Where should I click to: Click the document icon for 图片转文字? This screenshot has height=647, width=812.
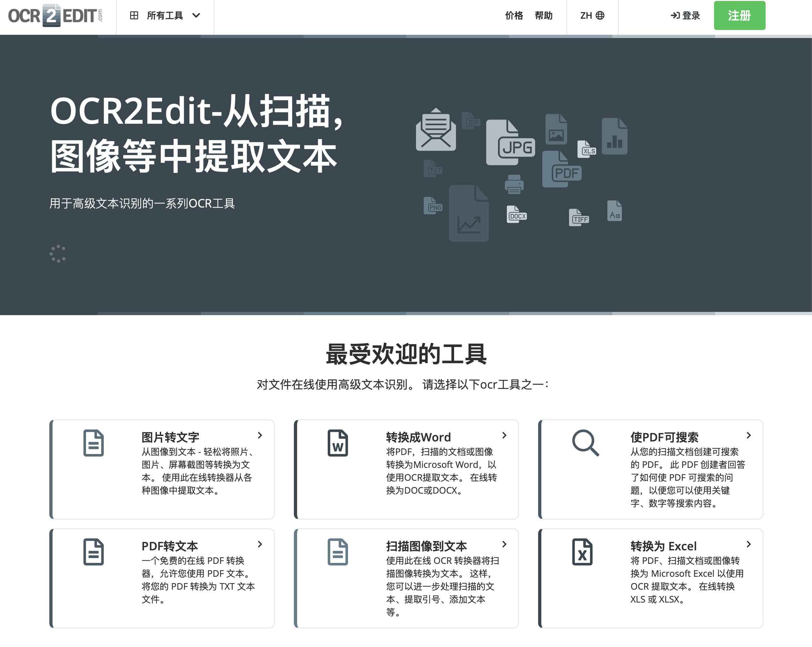pos(93,443)
